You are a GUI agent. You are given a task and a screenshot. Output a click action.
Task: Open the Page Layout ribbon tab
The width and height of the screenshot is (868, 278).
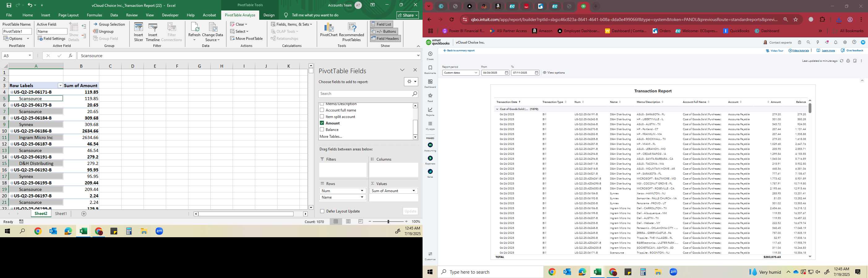(68, 15)
